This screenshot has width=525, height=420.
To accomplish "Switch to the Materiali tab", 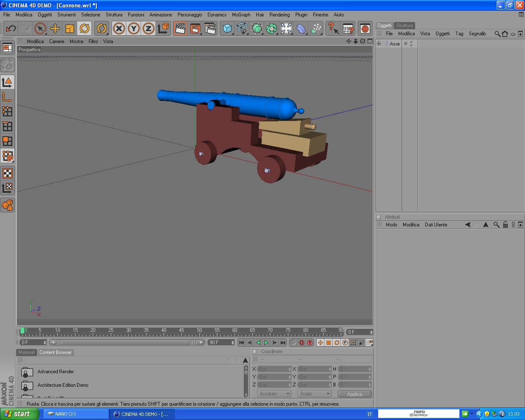I will (27, 352).
